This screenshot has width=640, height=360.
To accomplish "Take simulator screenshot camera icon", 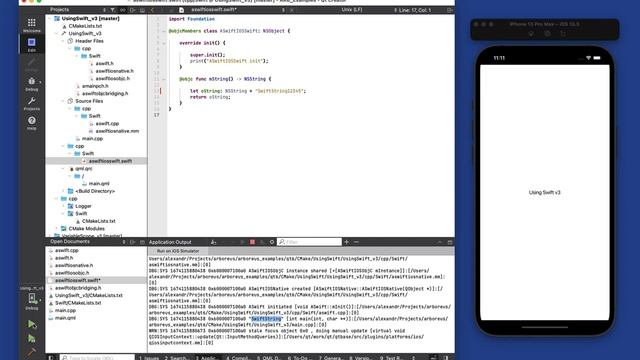I will tap(547, 33).
